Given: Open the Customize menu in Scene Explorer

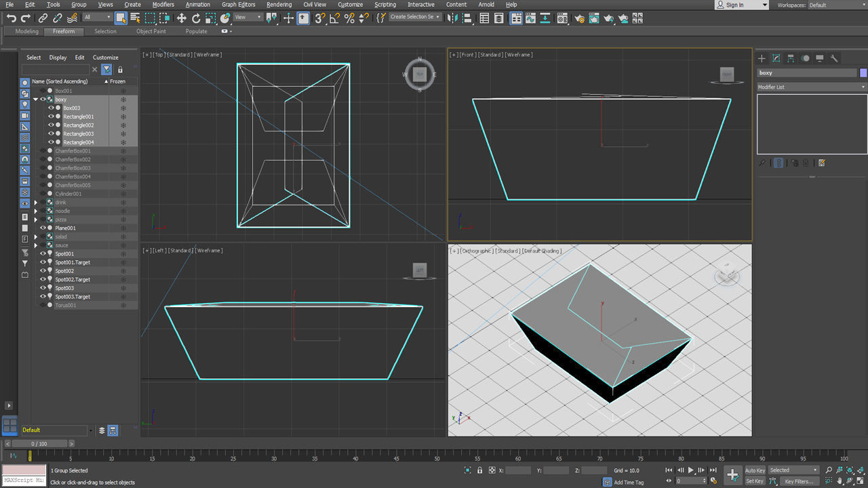Looking at the screenshot, I should point(106,58).
